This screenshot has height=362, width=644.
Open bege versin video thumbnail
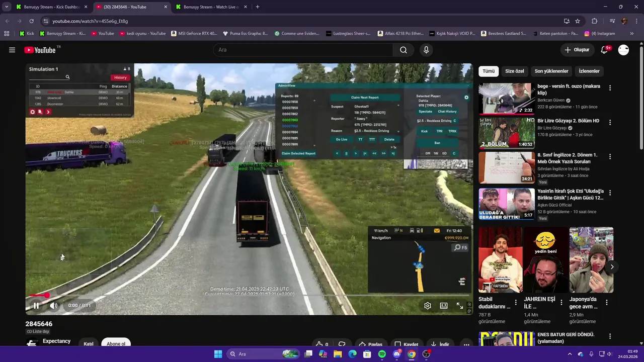[507, 99]
